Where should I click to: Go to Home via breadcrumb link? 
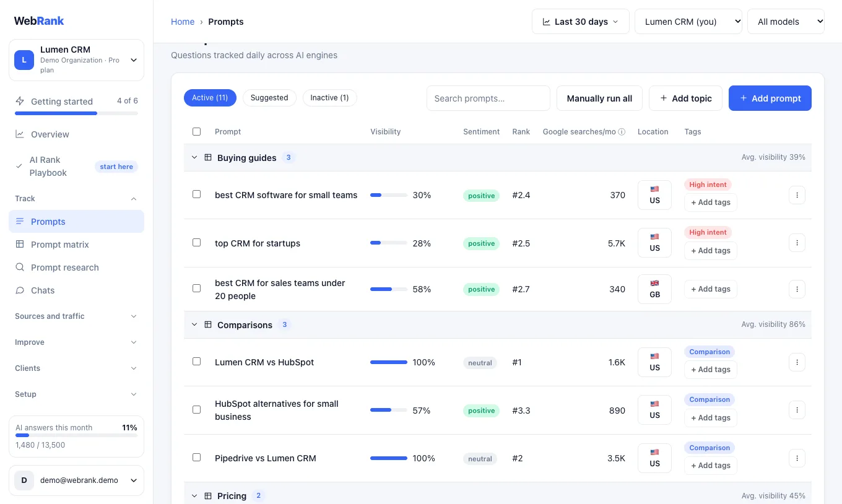coord(183,22)
